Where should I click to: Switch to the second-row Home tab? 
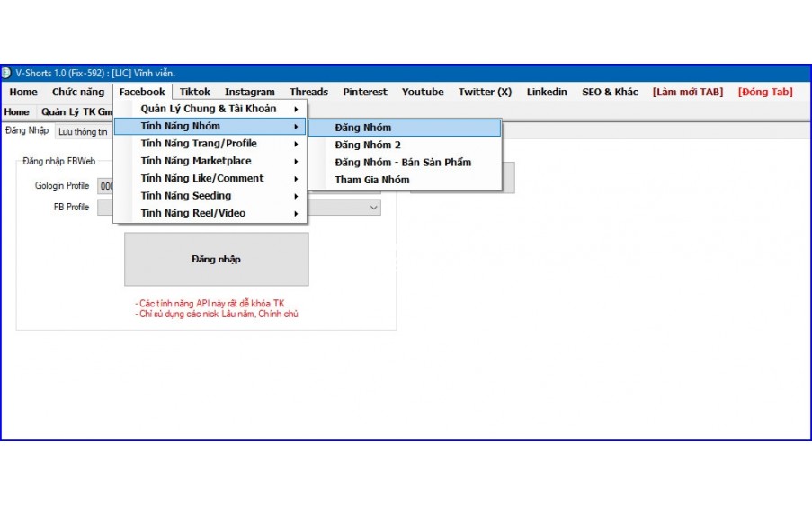16,111
